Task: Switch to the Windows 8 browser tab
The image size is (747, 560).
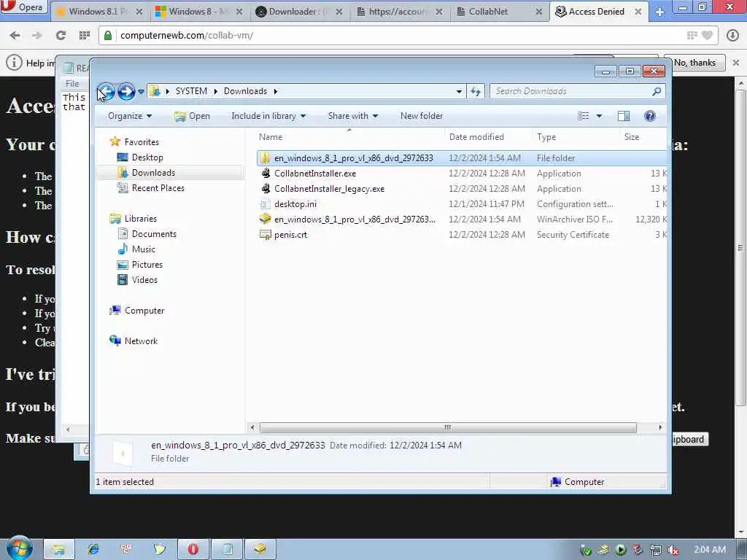Action: point(199,12)
